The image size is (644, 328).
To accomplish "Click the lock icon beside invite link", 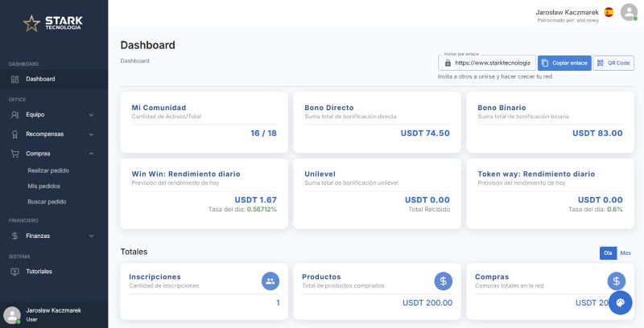I will pos(447,63).
